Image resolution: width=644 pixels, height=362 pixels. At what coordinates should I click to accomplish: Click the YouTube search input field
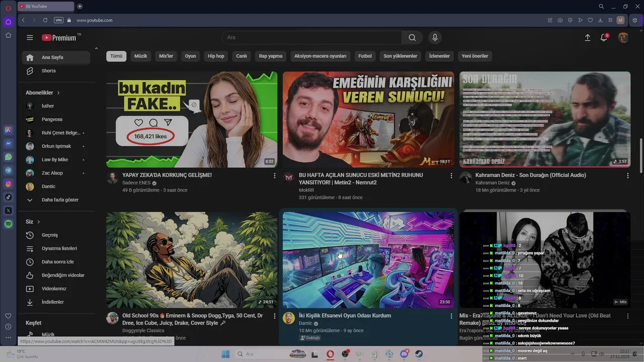click(x=312, y=38)
